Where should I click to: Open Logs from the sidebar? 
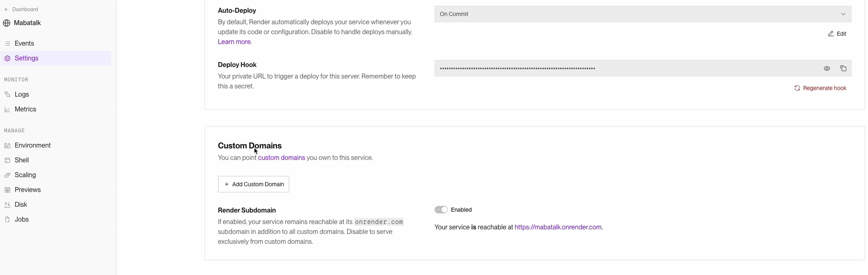point(21,94)
